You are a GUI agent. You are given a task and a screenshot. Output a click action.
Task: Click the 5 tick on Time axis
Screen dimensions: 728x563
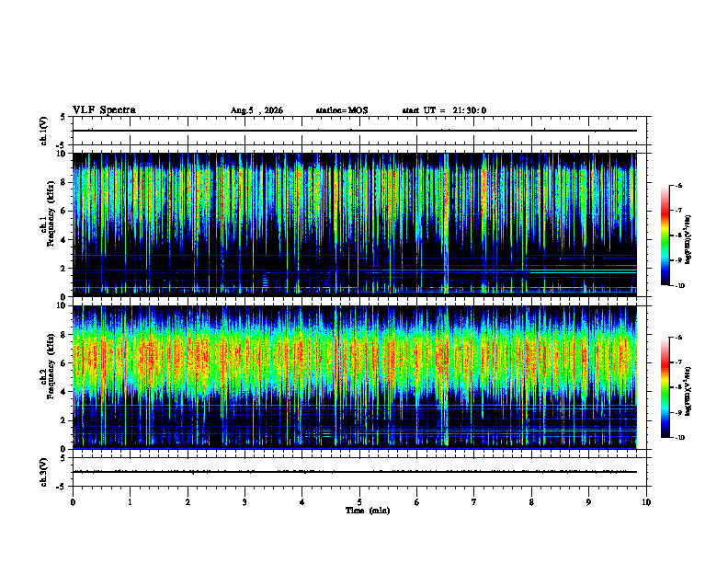click(x=359, y=502)
